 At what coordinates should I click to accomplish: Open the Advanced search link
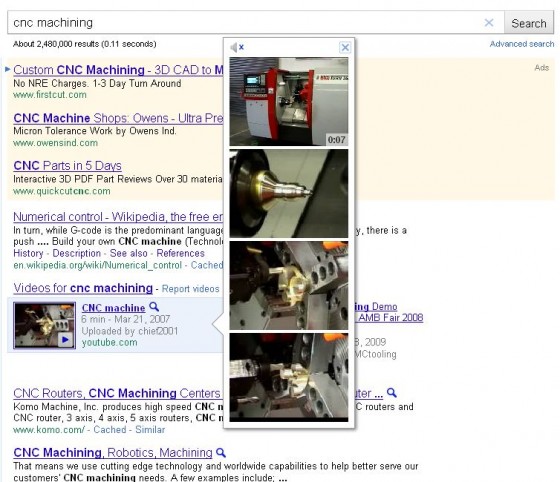522,44
